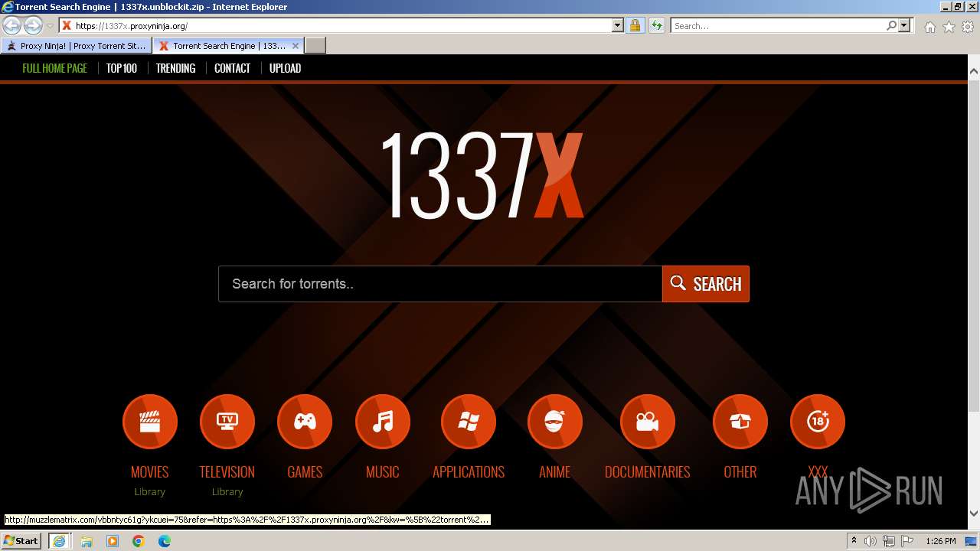The height and width of the screenshot is (551, 980).
Task: Open a new blank tab
Action: [315, 46]
